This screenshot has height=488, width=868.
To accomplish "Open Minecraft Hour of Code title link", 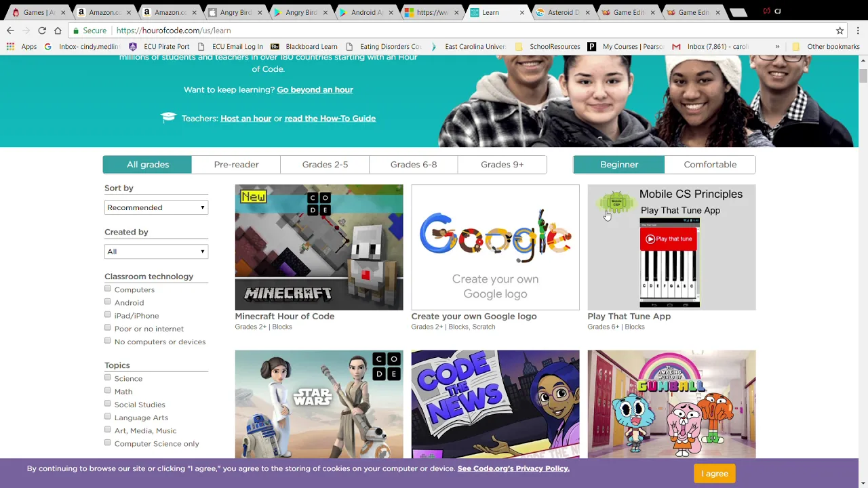I will (x=284, y=317).
